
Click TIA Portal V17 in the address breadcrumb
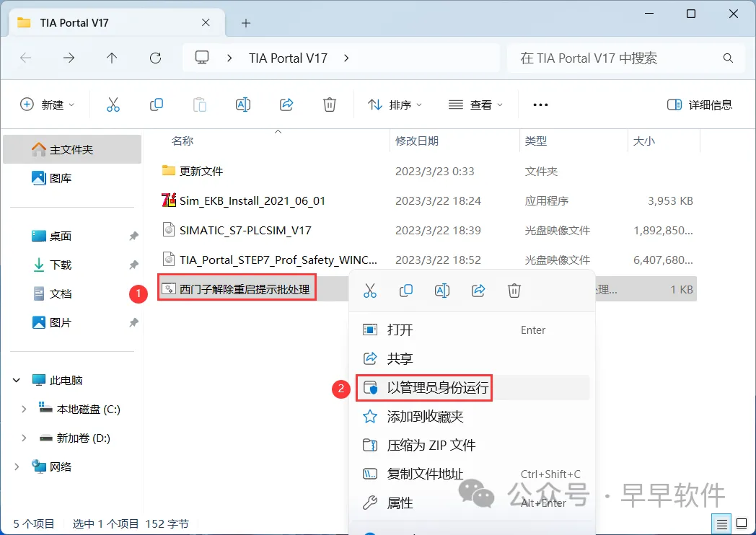click(x=288, y=58)
